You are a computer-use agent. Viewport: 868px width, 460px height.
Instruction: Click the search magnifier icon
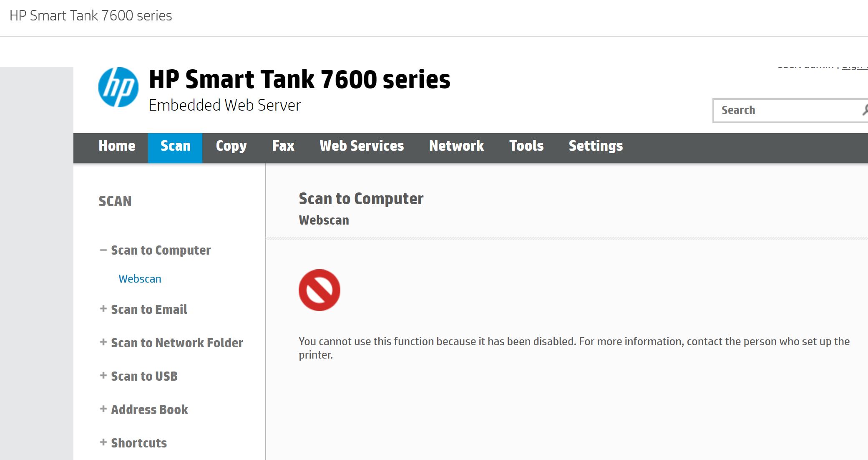point(865,110)
